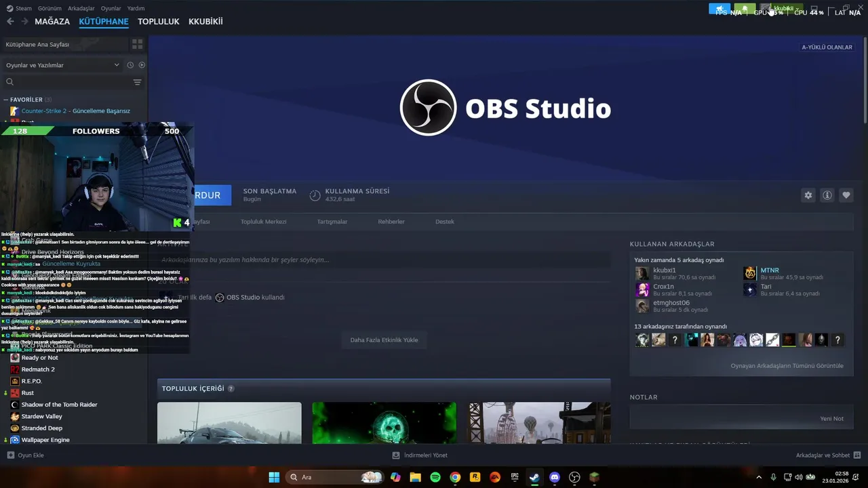Open the info icon for OBS Studio
Viewport: 868px width, 488px height.
[x=827, y=195]
